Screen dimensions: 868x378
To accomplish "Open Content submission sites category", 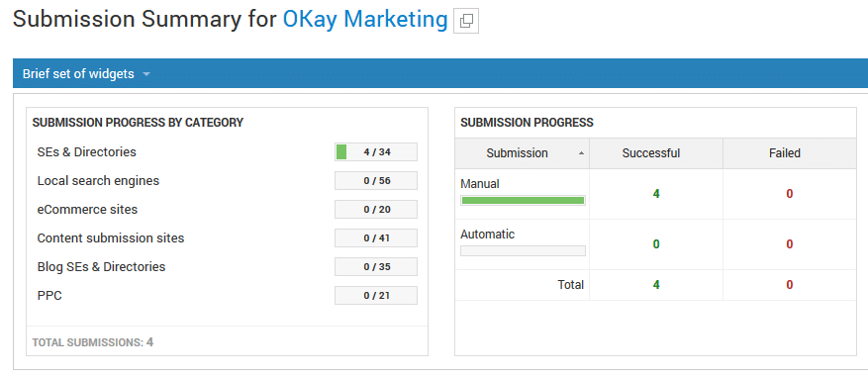I will [x=111, y=237].
